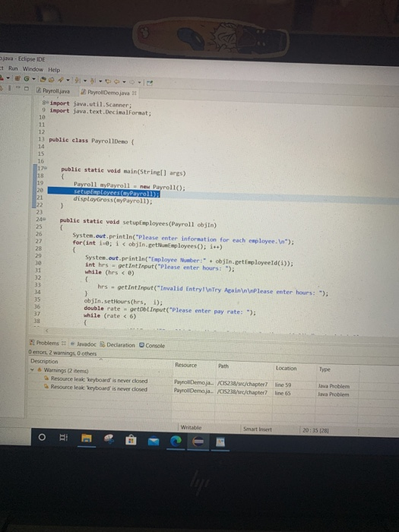Open the Snipping Tool icon on the taskbar
Screen dimensions: 399x532
[x=109, y=439]
